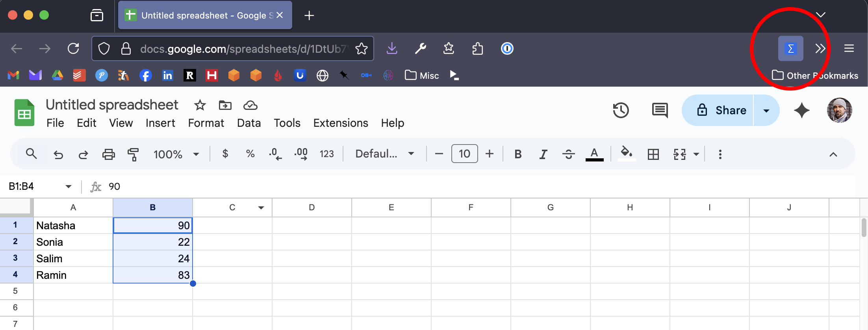Select the paint format roller tool
868x330 pixels.
tap(133, 154)
